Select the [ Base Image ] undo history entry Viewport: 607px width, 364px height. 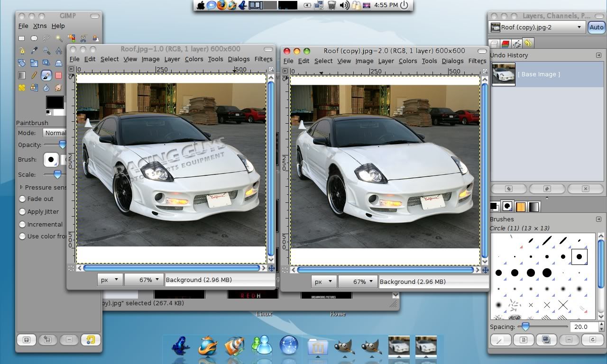click(x=546, y=74)
